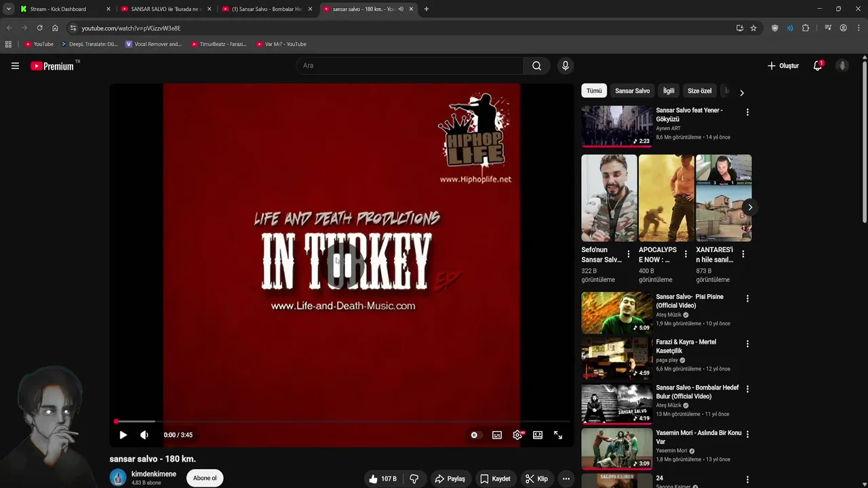
Task: Dislike the video
Action: pos(414,479)
